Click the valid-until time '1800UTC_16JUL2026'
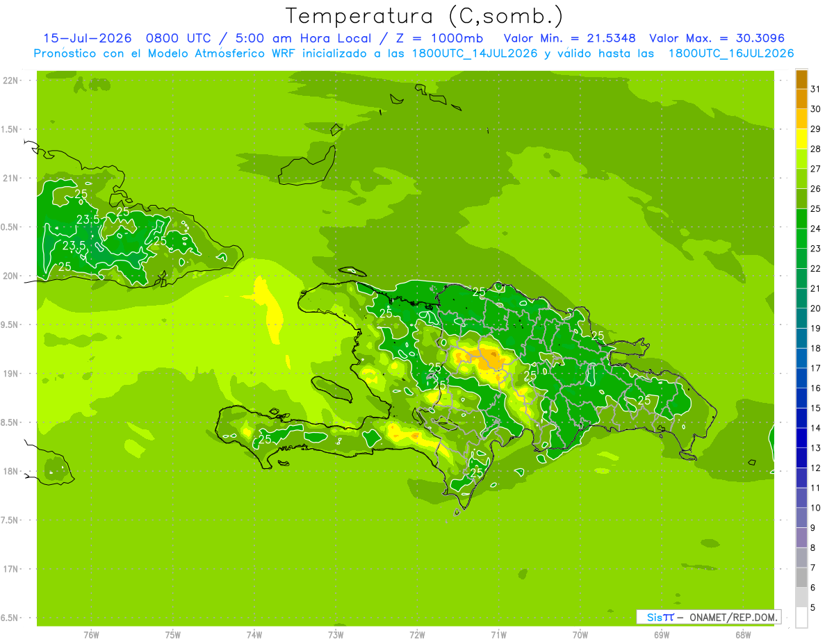This screenshot has width=834, height=644. point(731,53)
